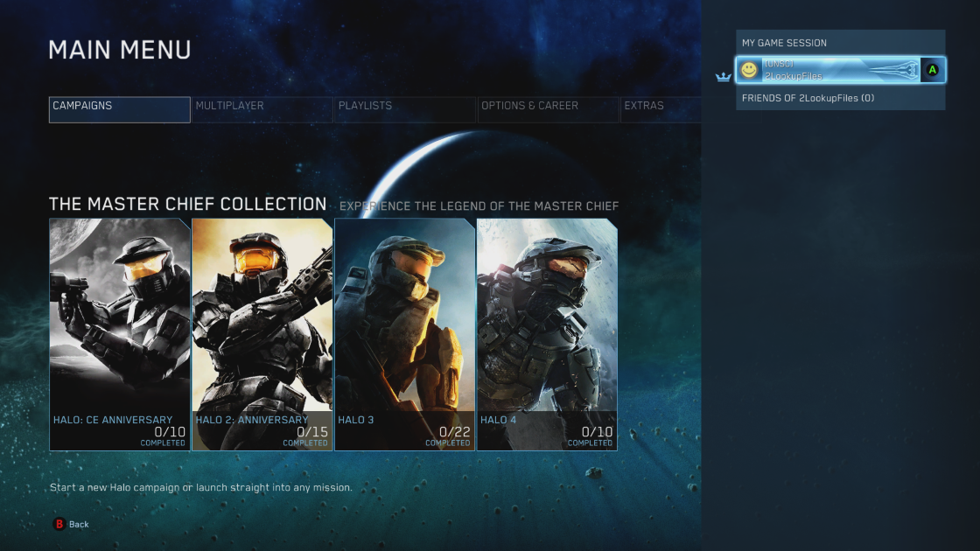Click the smiley face player avatar
Viewport: 980px width, 551px height.
[x=749, y=70]
